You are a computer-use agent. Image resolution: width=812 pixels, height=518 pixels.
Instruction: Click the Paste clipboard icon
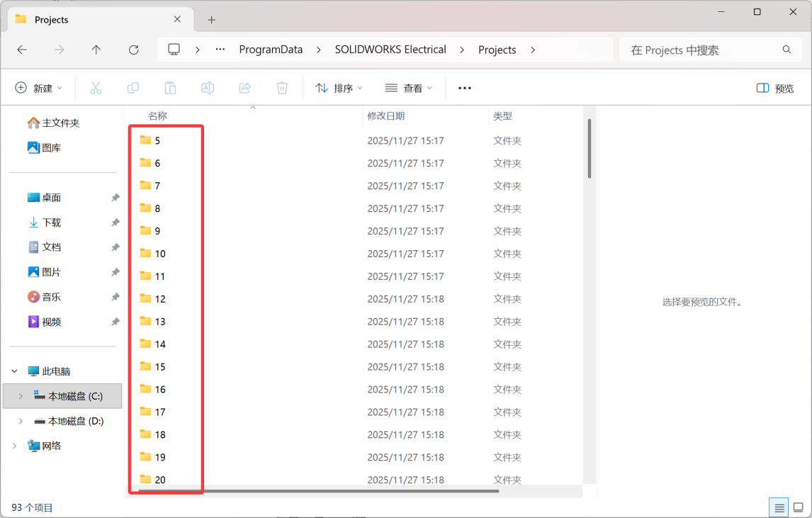click(x=170, y=88)
